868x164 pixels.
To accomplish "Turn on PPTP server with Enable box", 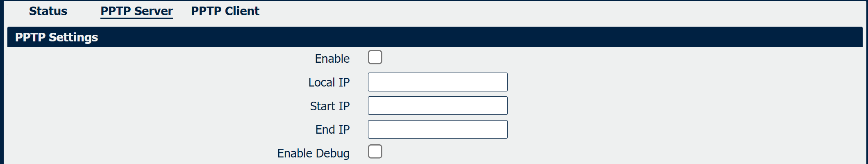I will [375, 57].
